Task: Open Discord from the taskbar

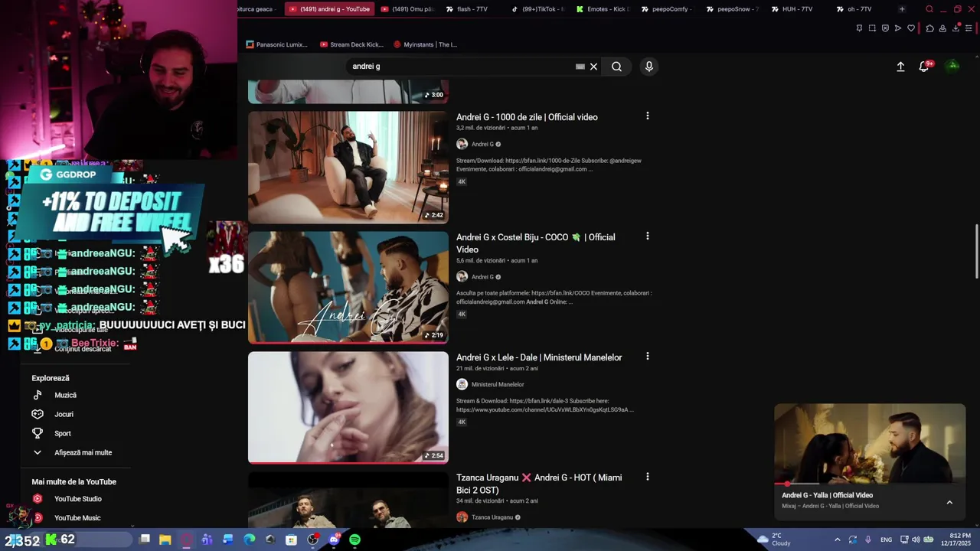Action: (x=334, y=540)
